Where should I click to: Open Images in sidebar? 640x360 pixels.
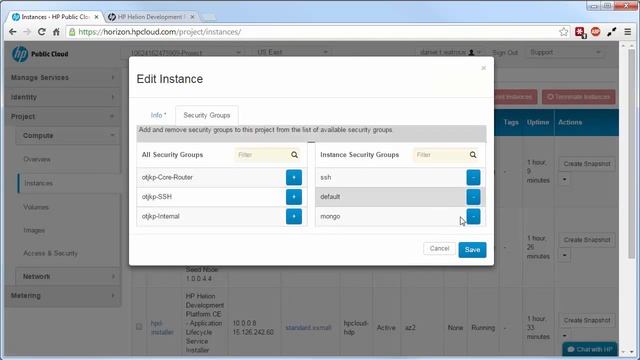[x=34, y=230]
